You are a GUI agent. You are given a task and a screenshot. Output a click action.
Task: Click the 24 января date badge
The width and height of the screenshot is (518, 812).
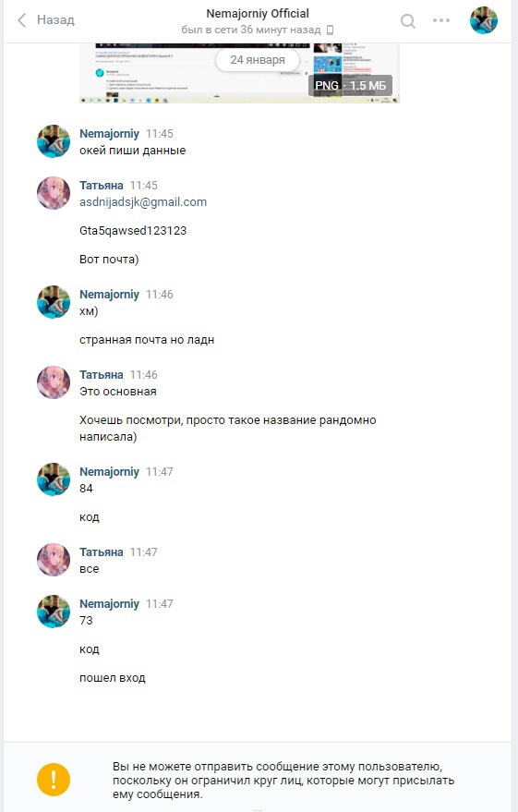tap(258, 60)
